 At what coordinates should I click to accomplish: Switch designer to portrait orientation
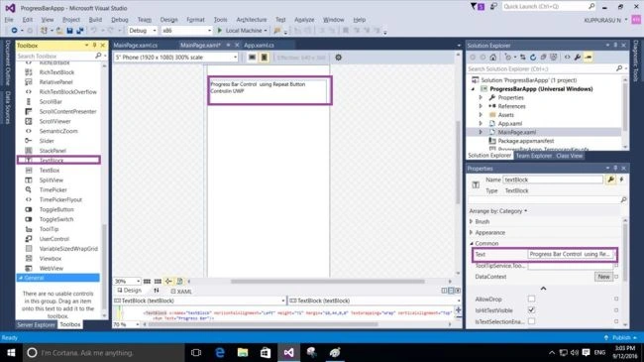point(265,58)
